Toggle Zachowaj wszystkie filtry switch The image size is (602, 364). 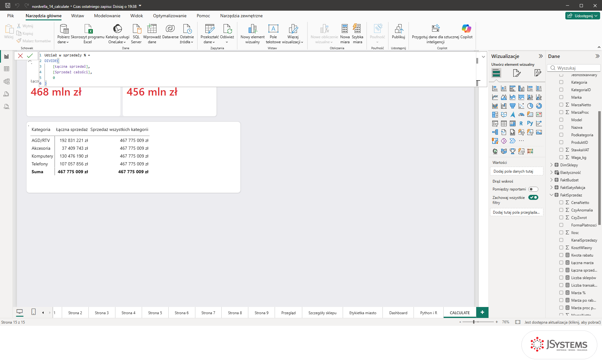pyautogui.click(x=533, y=197)
